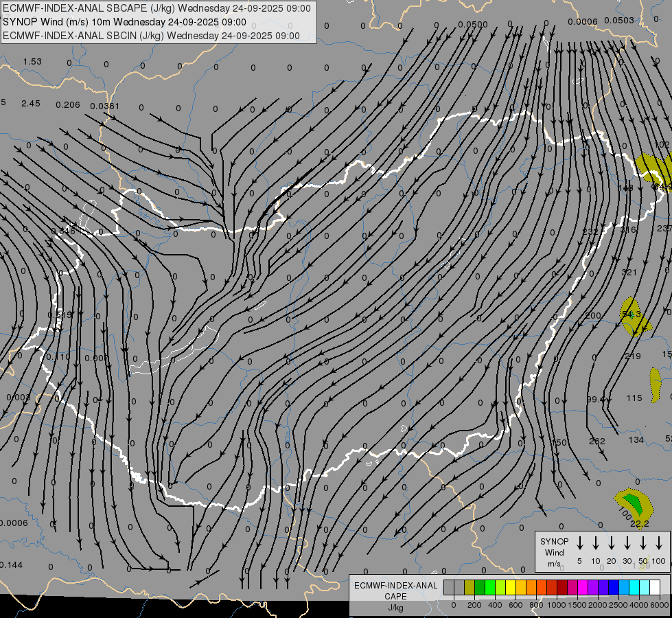Click the 2500 tick label on CAPE scale
The height and width of the screenshot is (618, 672).
[618, 605]
